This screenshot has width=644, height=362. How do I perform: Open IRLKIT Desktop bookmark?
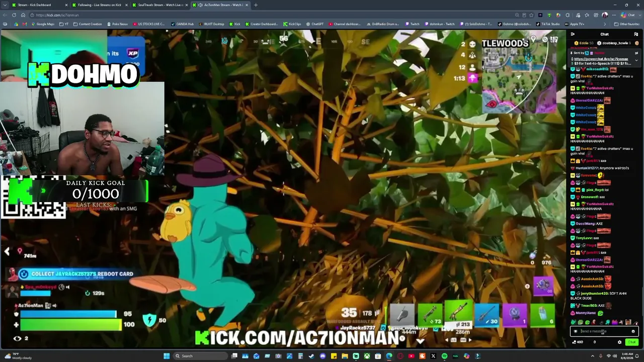point(211,24)
